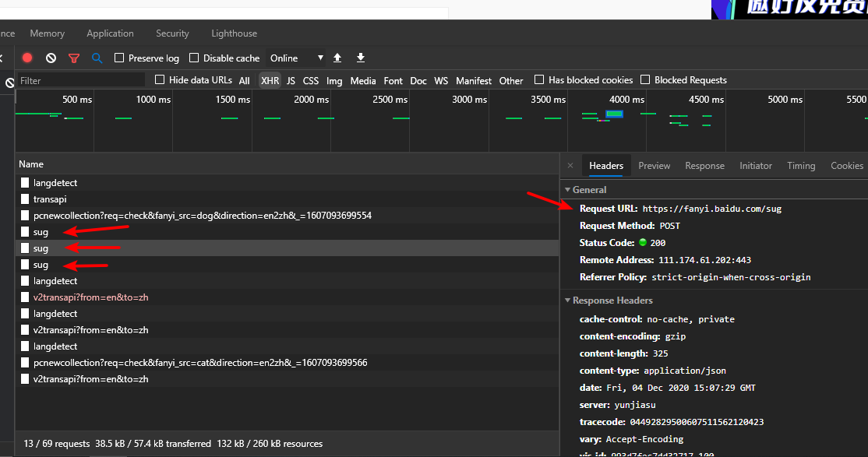This screenshot has width=868, height=457.
Task: Click the Referrer Policy strict-origin-when-cross-origin value
Action: [731, 277]
